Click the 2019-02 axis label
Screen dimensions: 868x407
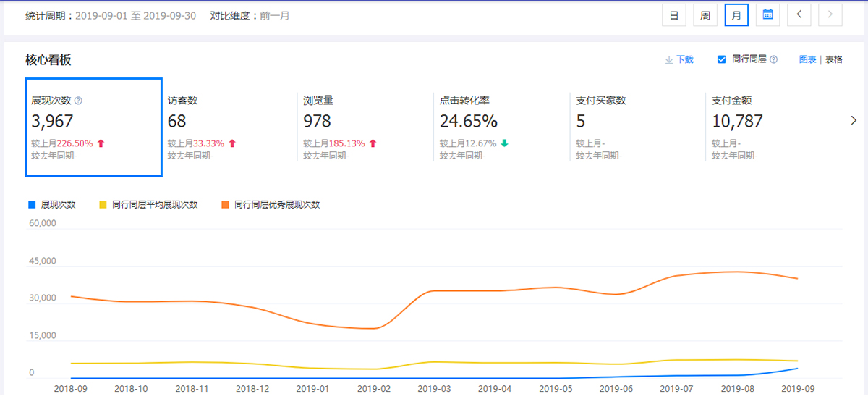[374, 389]
